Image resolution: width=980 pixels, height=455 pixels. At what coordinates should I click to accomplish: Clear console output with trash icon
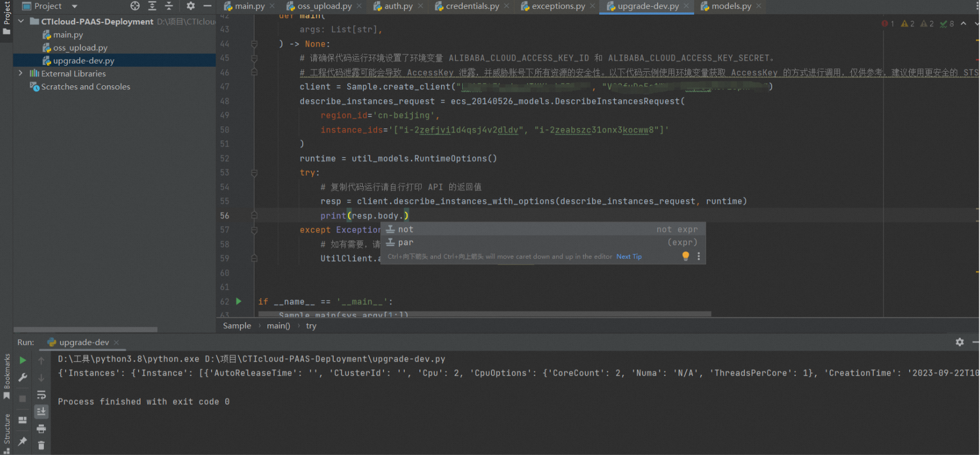(42, 445)
